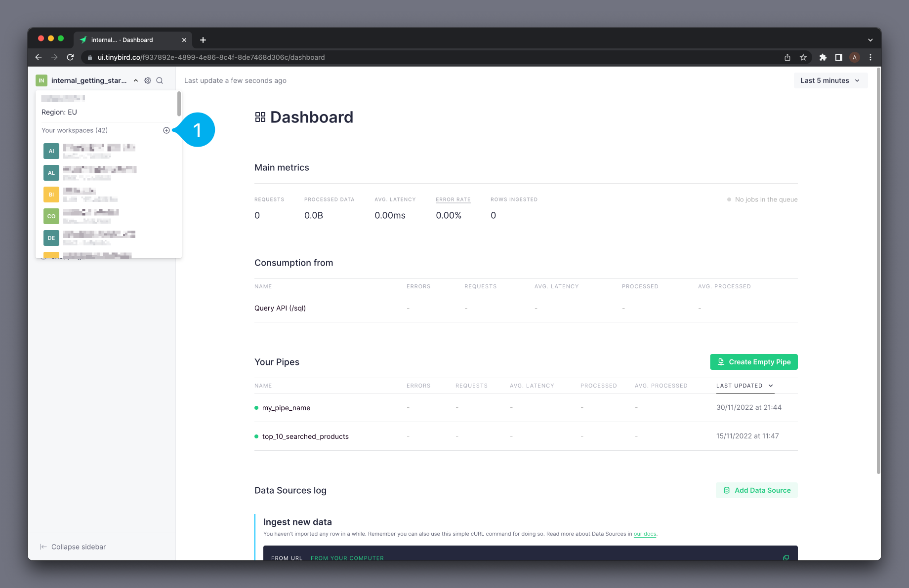Switch to From Your Computer tab
This screenshot has height=588, width=909.
[x=347, y=558]
